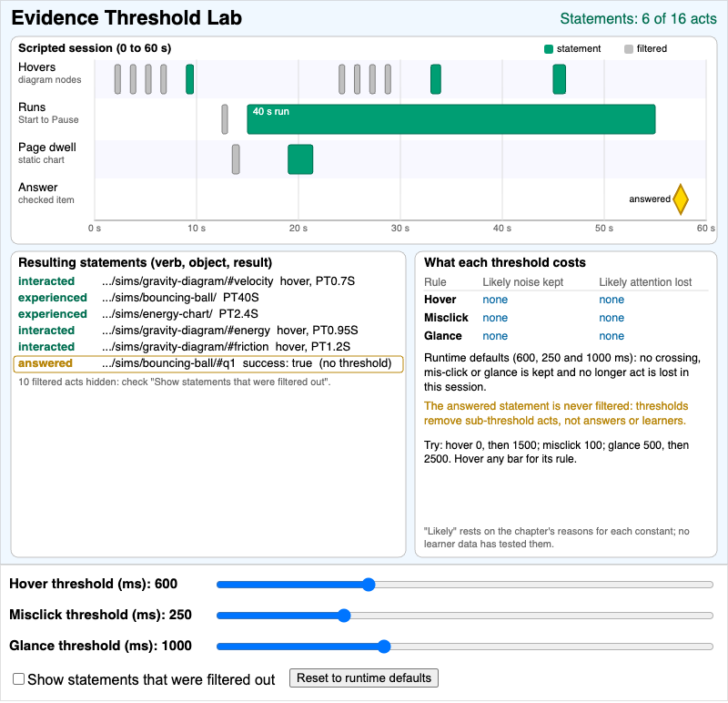Screen dimensions: 728x703
Task: Click the green hover bar near 45 s
Action: click(x=559, y=79)
